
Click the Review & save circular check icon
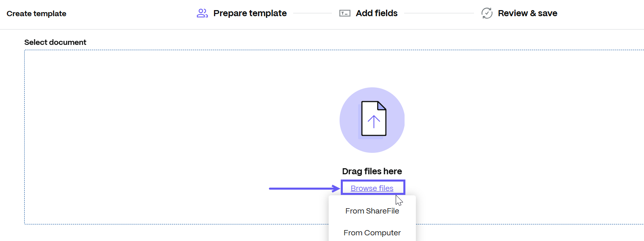tap(487, 13)
